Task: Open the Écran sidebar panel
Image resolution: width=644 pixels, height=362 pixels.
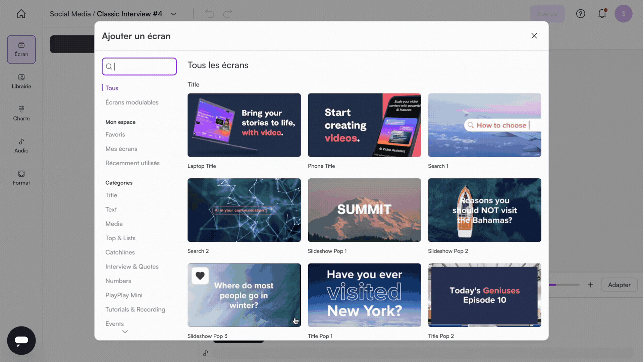Action: [x=21, y=49]
